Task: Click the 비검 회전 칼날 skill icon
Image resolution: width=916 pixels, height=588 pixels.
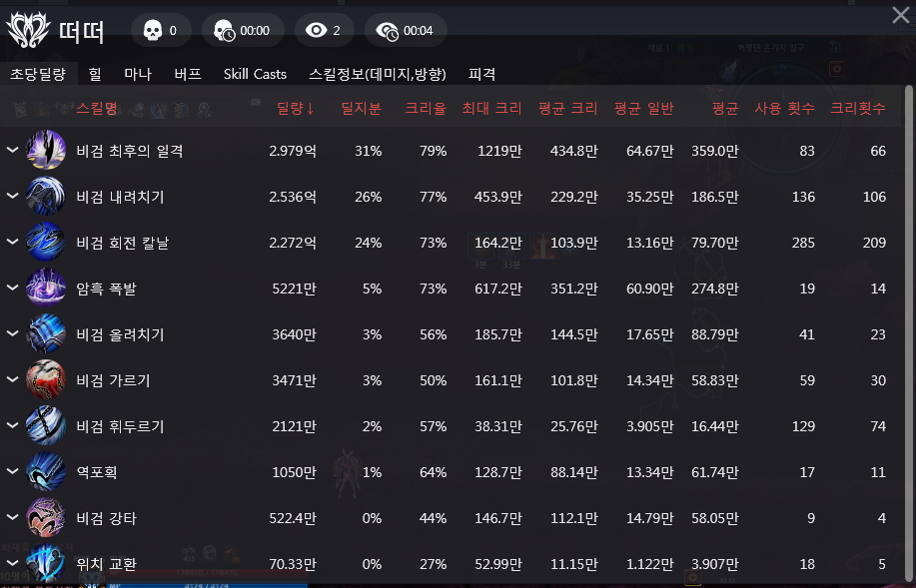Action: pyautogui.click(x=46, y=243)
